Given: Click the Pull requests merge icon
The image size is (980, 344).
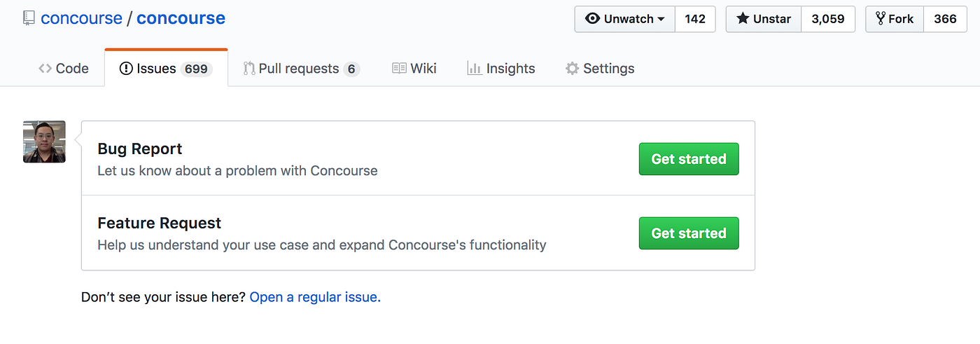Looking at the screenshot, I should point(249,69).
